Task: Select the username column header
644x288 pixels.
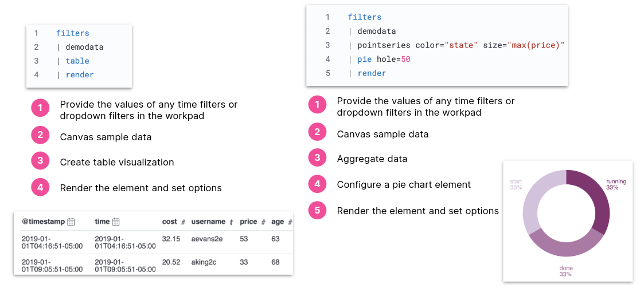Action: (x=208, y=222)
